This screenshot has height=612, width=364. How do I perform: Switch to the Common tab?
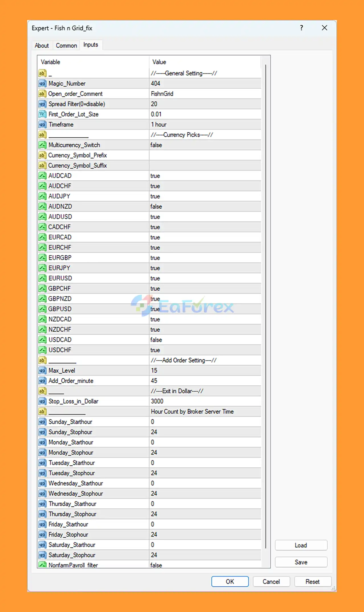[x=66, y=46]
